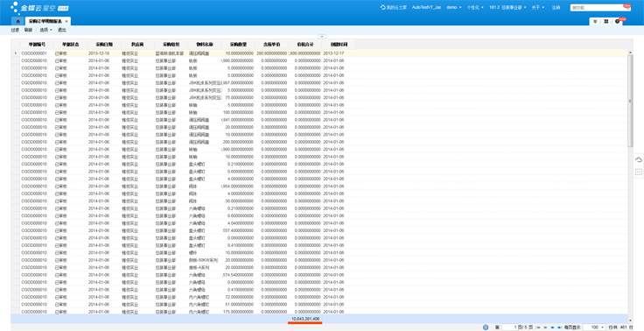Sort by 价税合计 column header
The image size is (644, 331).
pos(304,44)
